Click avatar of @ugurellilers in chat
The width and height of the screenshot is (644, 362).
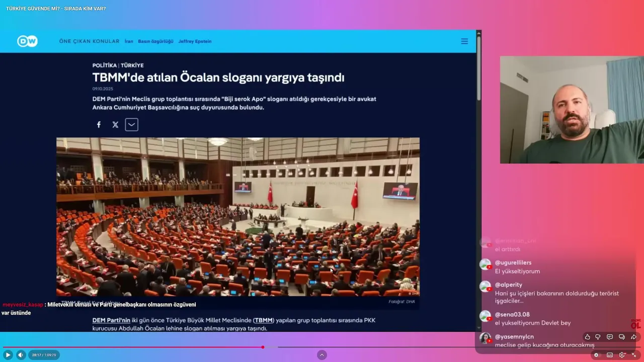pyautogui.click(x=486, y=264)
